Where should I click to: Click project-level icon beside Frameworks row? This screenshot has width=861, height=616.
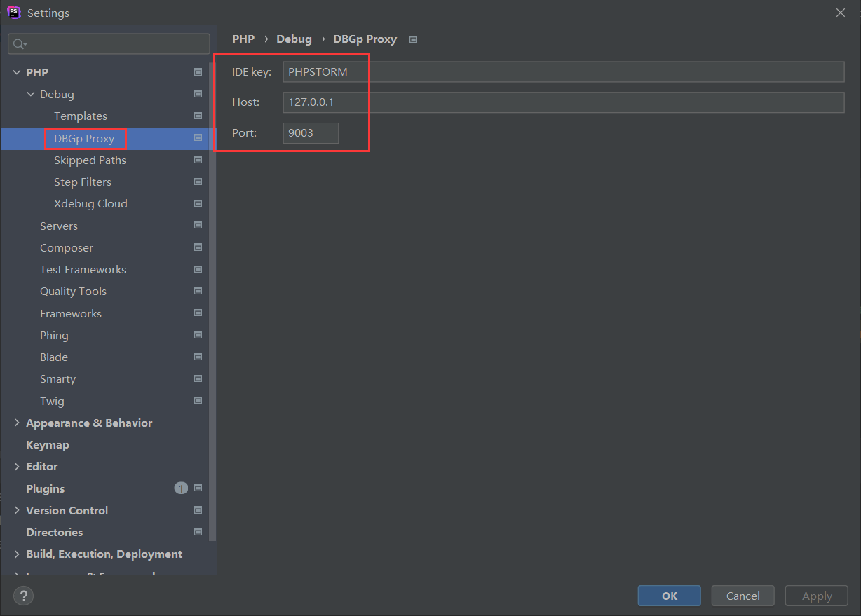[198, 313]
